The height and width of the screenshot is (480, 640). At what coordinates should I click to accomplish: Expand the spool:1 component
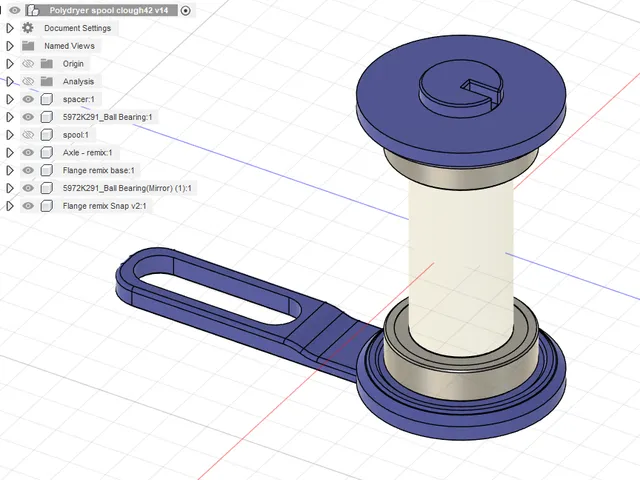(10, 135)
